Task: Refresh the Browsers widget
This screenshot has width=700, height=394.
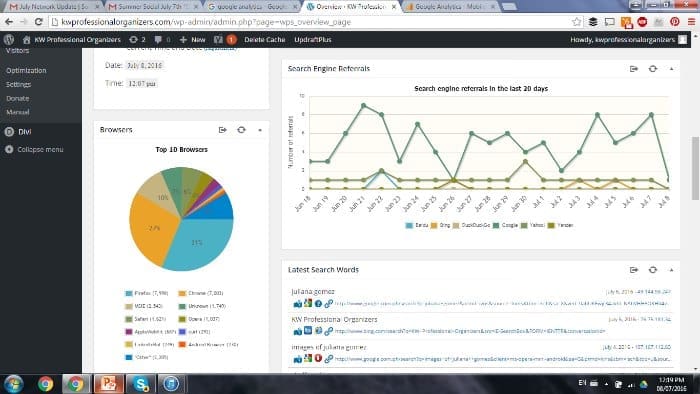Action: pos(242,130)
